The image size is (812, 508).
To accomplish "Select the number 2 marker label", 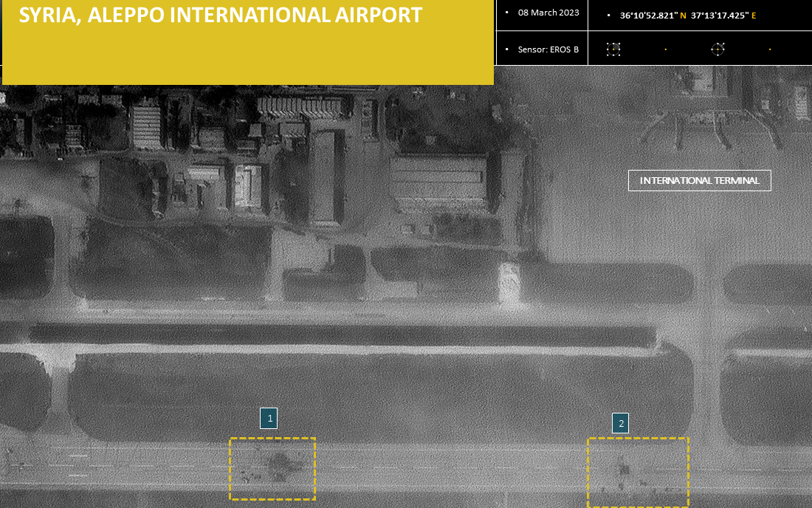I will (620, 423).
